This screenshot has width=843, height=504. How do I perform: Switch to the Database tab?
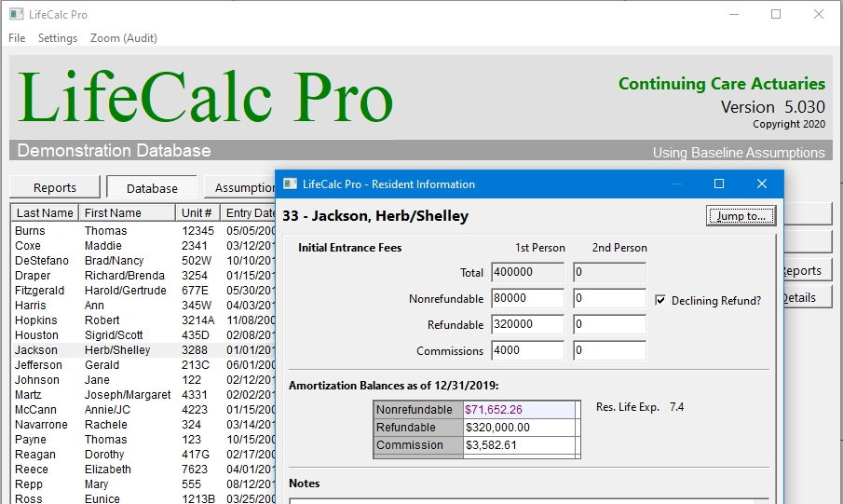[x=152, y=187]
